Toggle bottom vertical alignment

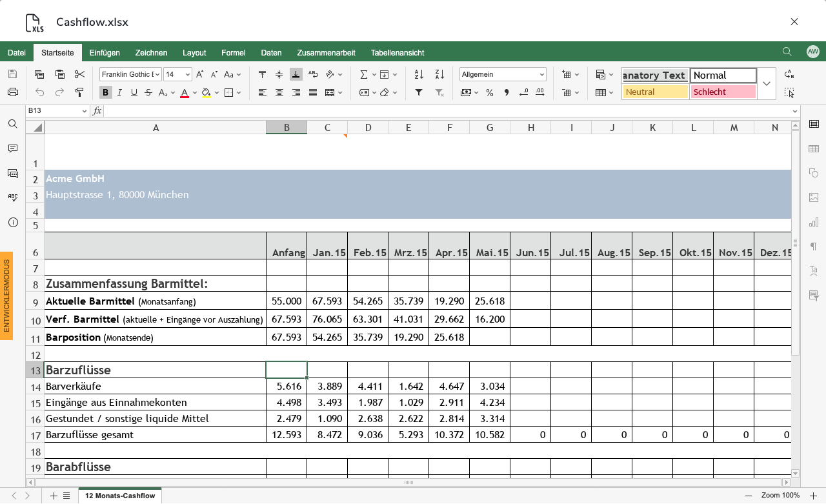click(296, 74)
